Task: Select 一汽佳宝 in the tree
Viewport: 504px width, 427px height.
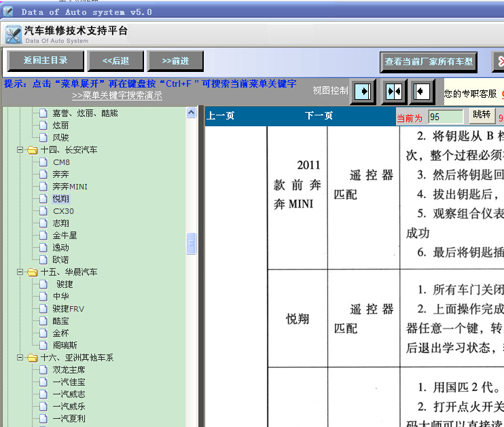Action: pyautogui.click(x=69, y=382)
